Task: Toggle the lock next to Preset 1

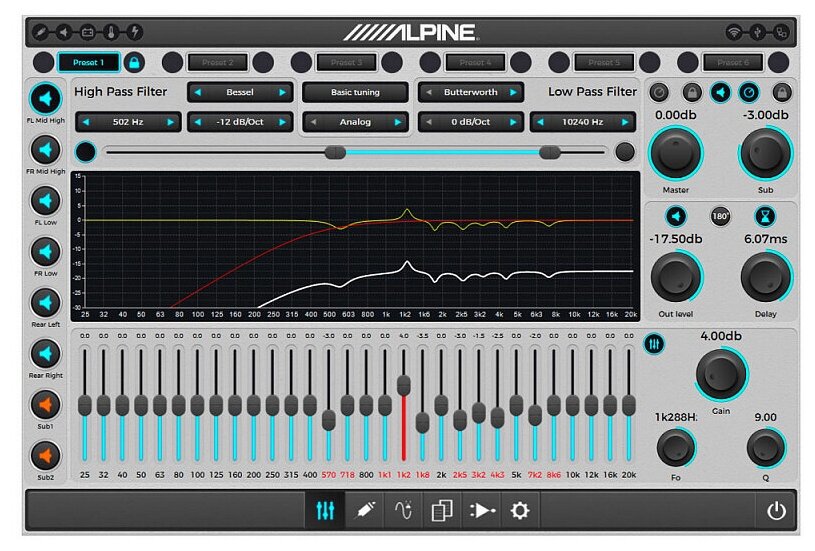Action: pyautogui.click(x=134, y=62)
